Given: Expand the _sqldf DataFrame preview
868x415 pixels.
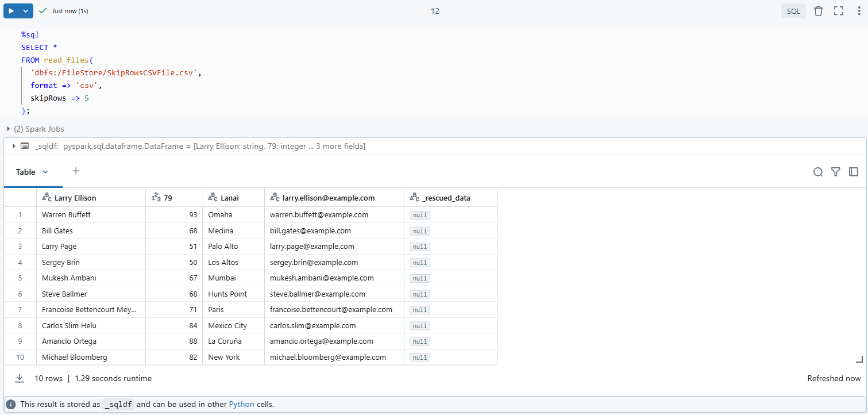Looking at the screenshot, I should click(13, 146).
